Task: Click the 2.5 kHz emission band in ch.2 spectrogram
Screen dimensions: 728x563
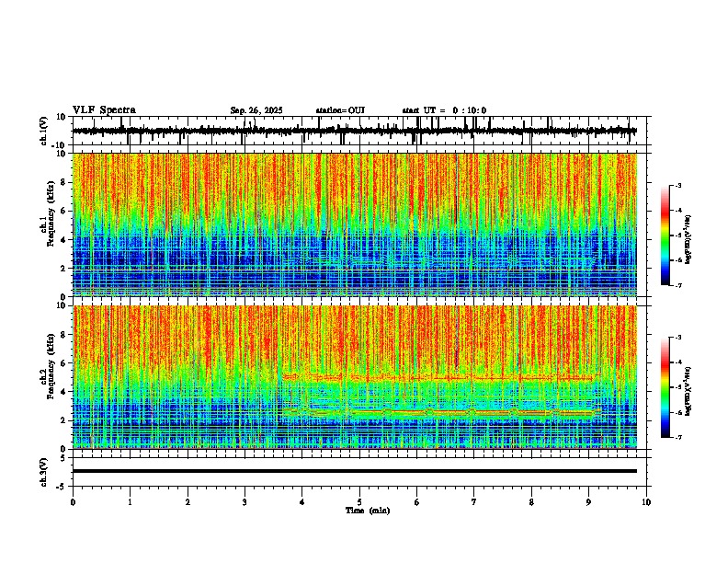Action: coord(441,412)
